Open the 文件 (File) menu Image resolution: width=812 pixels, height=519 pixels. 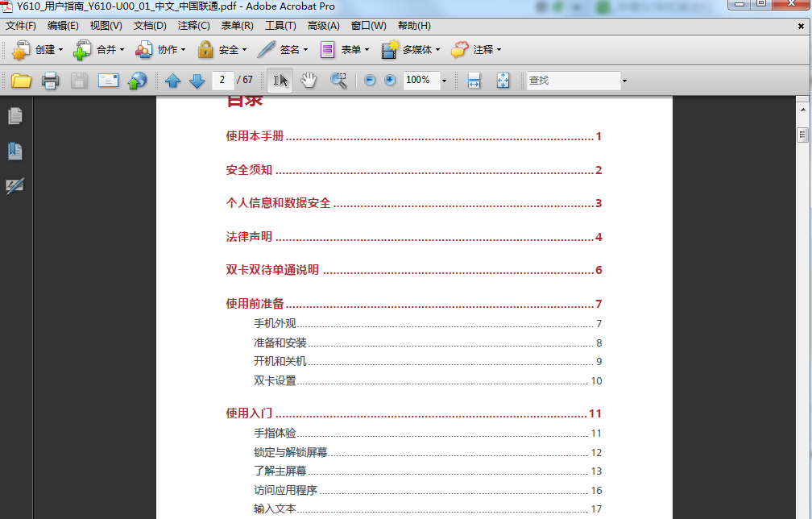coord(19,25)
